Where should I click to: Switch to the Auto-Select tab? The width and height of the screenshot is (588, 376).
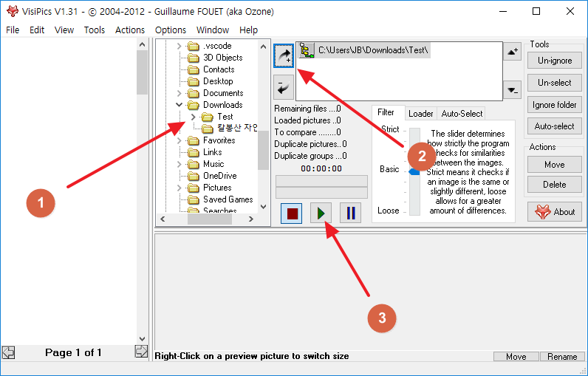[462, 114]
